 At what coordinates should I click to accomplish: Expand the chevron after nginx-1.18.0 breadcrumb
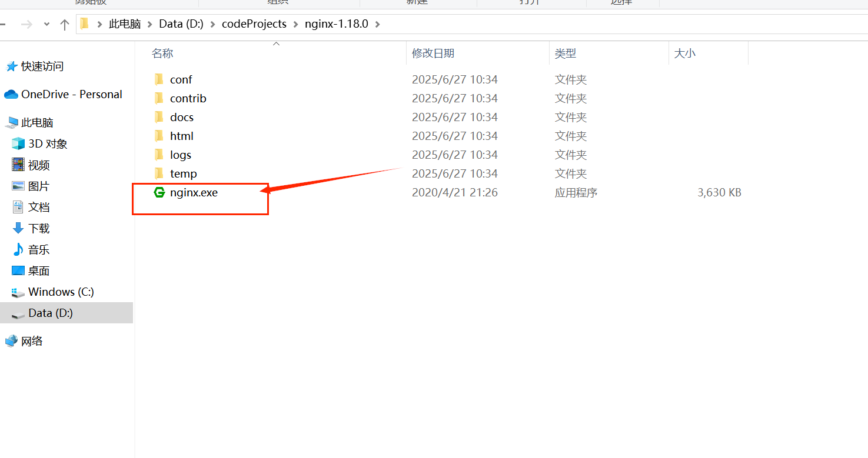pyautogui.click(x=378, y=24)
